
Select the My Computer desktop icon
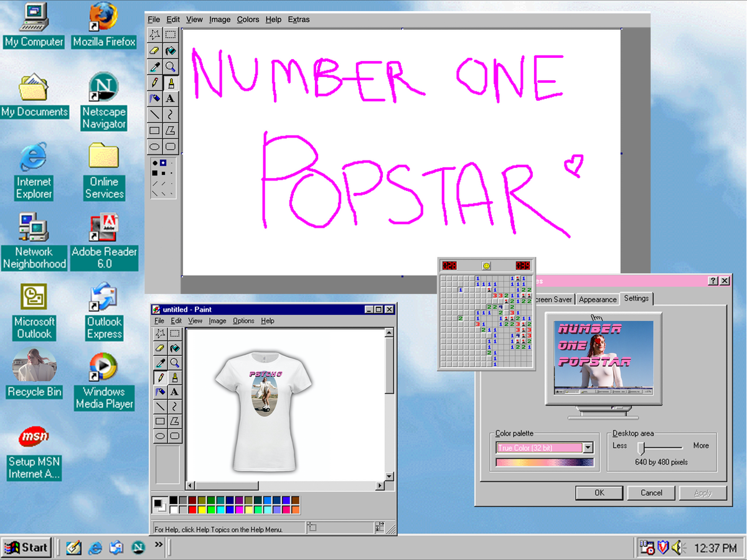[x=34, y=26]
